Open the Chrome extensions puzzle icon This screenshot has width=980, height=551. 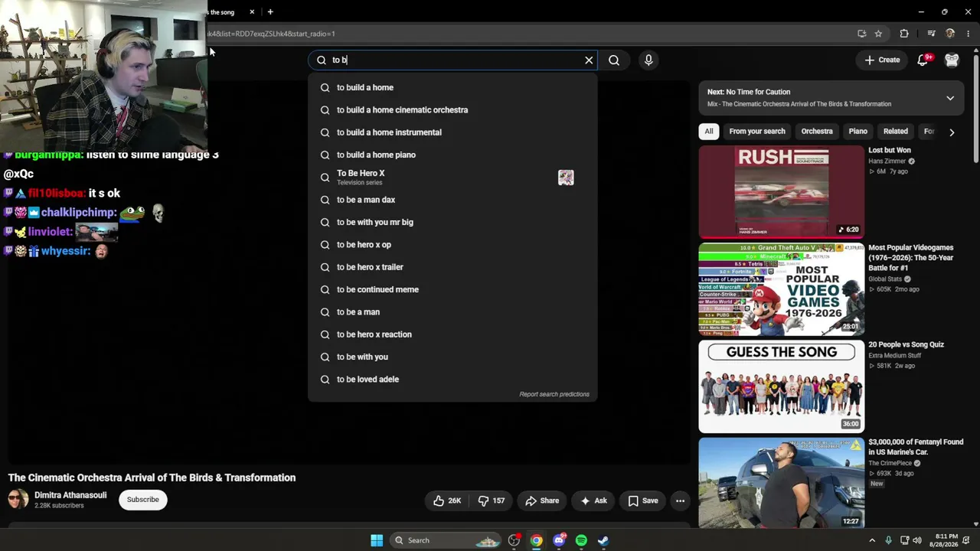click(904, 34)
